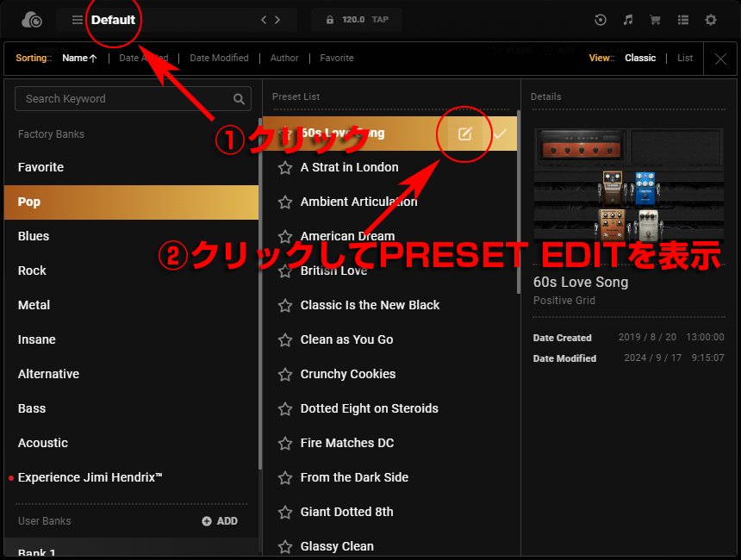
Task: Click the 120.0 tempo value
Action: (x=353, y=20)
